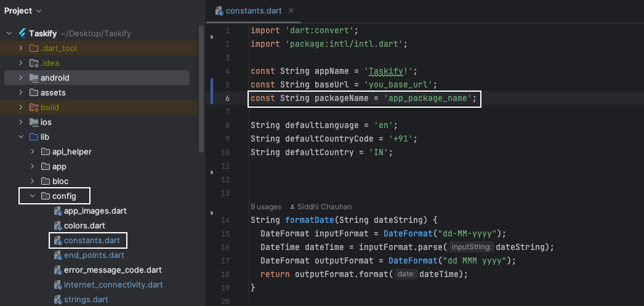The image size is (644, 306).
Task: Click the Dart file icon of app_images.dart
Action: pyautogui.click(x=58, y=211)
